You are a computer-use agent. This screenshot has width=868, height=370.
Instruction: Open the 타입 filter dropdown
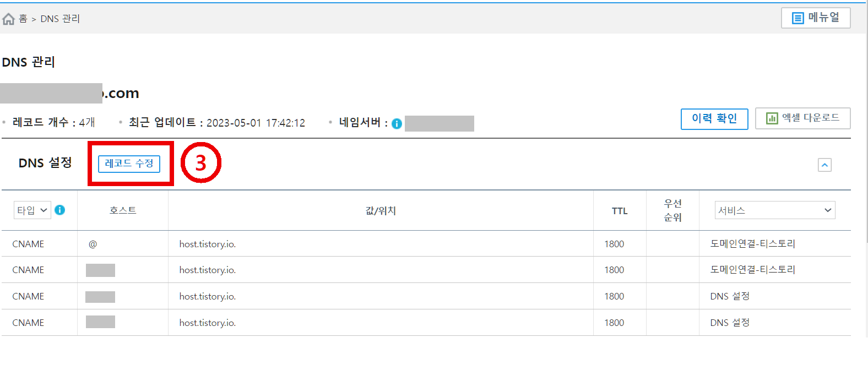click(31, 210)
